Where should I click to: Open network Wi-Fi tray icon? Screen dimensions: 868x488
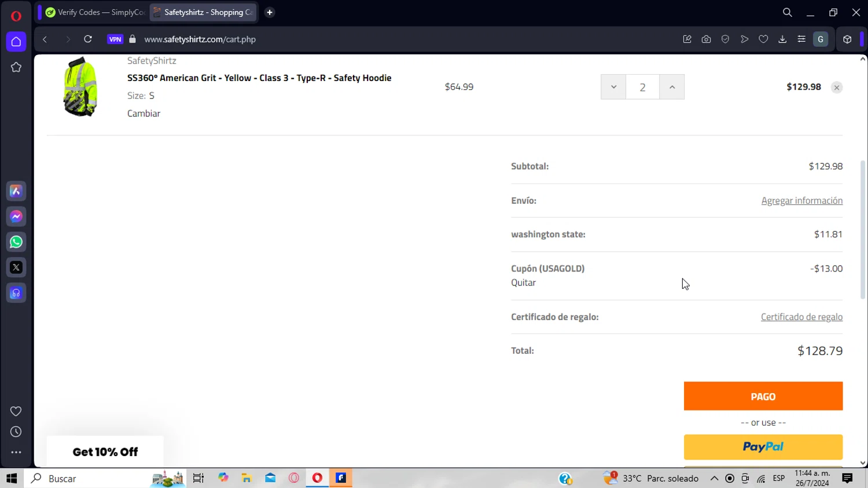click(x=761, y=479)
